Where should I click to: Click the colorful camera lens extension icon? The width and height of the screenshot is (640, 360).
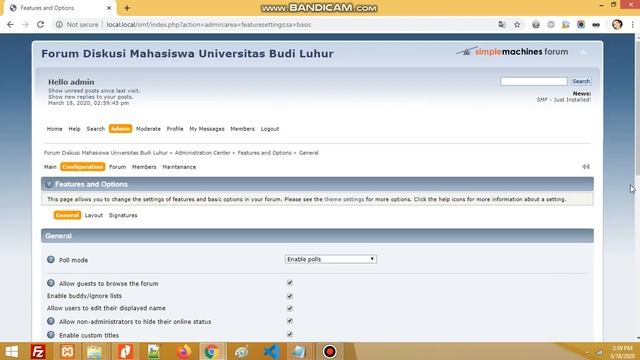(x=581, y=24)
